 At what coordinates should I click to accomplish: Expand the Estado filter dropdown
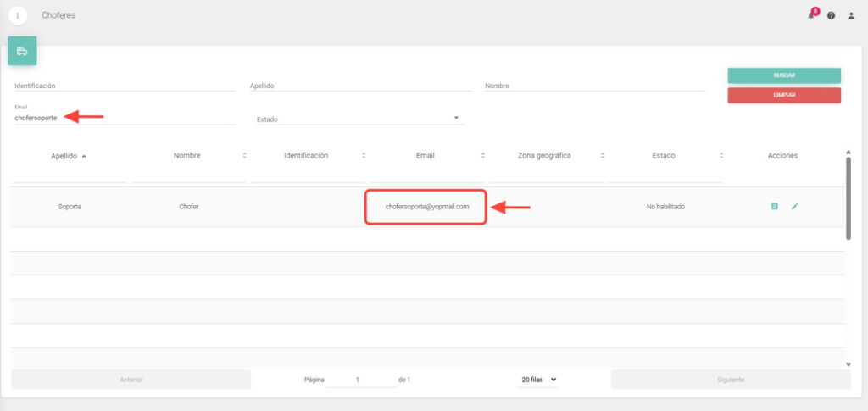coord(359,119)
